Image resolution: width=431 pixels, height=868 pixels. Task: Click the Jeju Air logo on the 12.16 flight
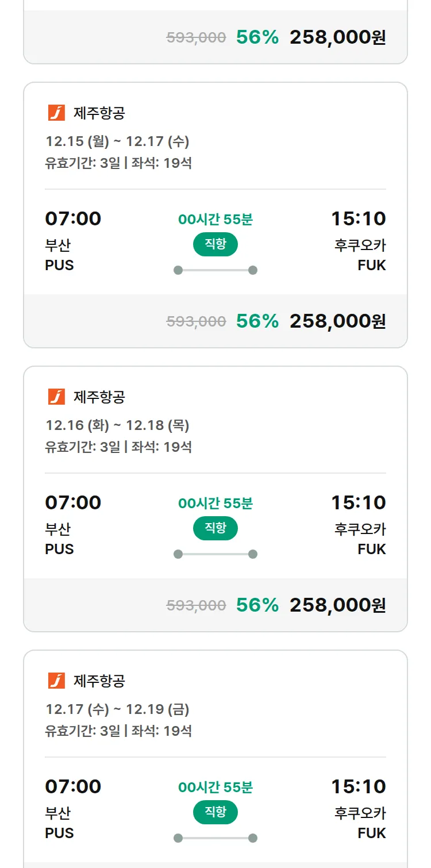click(56, 397)
